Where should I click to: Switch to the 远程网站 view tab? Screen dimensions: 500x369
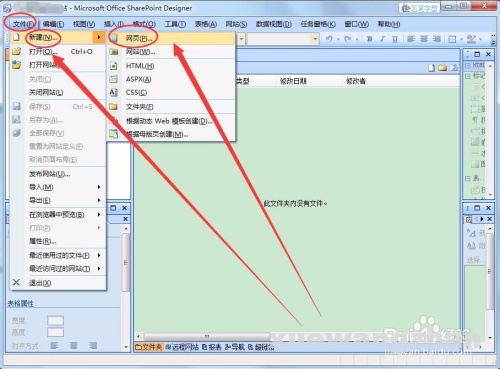[182, 347]
